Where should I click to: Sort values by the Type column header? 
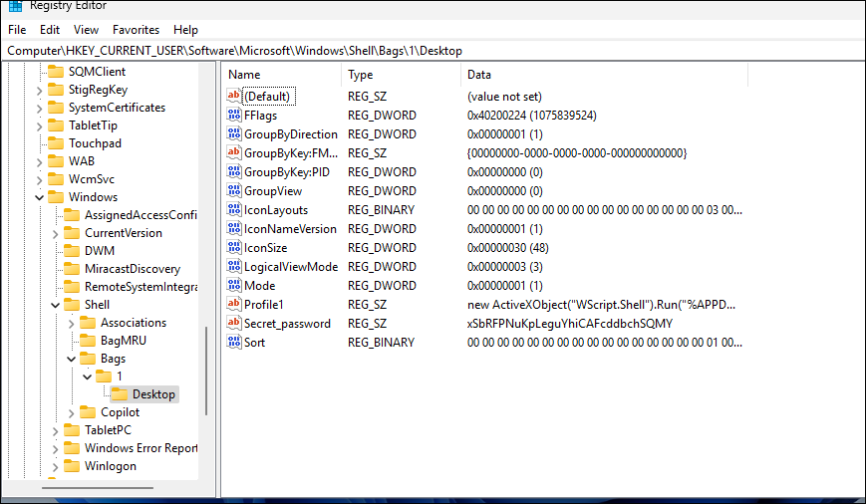[x=401, y=75]
